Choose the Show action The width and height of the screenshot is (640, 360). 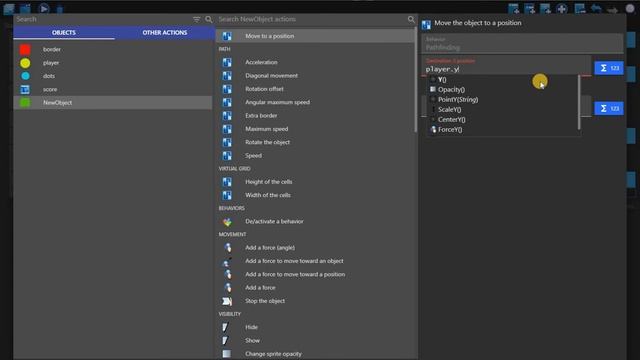click(315, 340)
